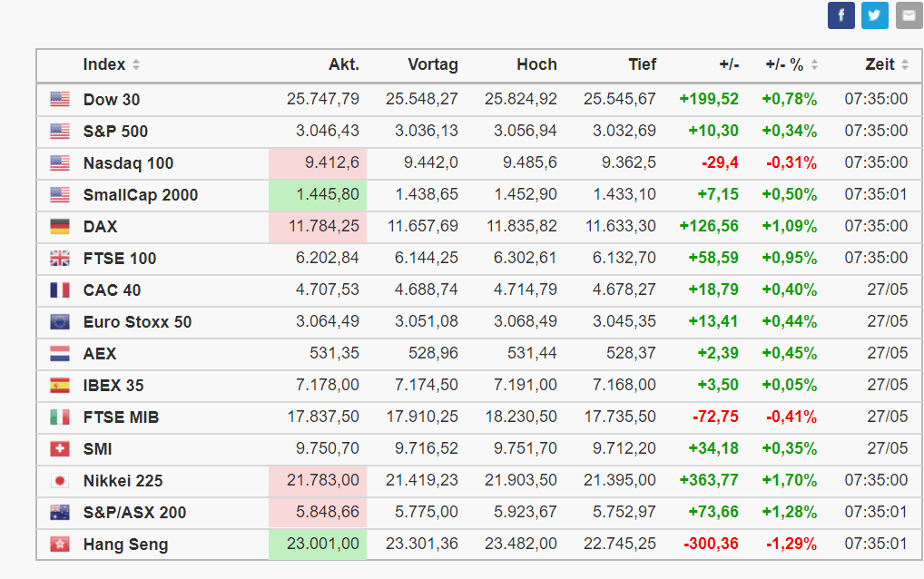
Task: Sort by +/- % column arrows
Action: tap(814, 65)
